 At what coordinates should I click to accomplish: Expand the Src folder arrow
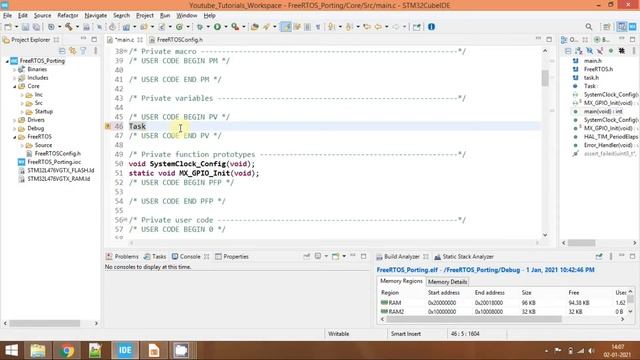[x=22, y=103]
